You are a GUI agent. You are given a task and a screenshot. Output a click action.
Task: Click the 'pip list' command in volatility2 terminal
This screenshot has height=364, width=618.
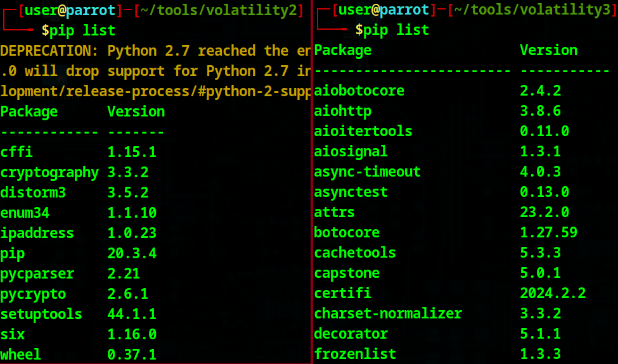click(83, 30)
